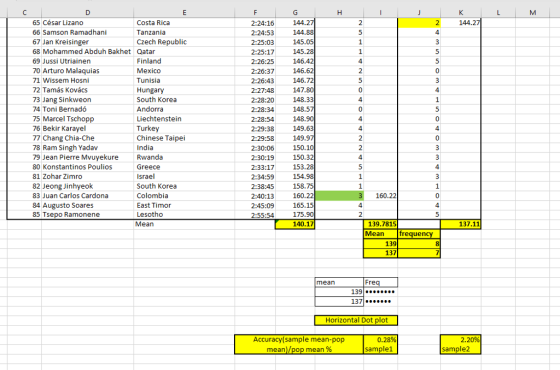Select column J header

[x=419, y=12]
